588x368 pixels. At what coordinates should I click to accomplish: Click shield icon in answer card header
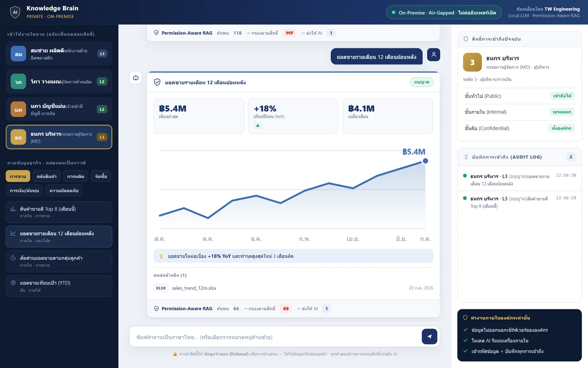tap(157, 82)
